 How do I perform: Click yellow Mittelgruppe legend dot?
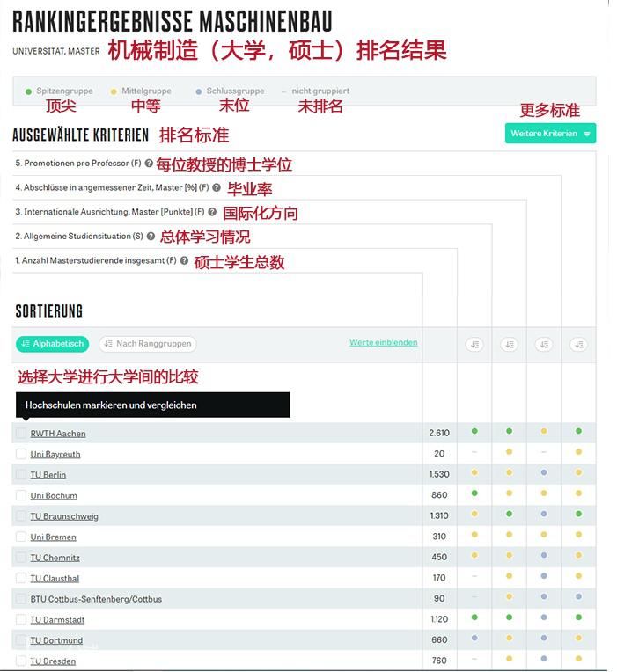point(114,91)
